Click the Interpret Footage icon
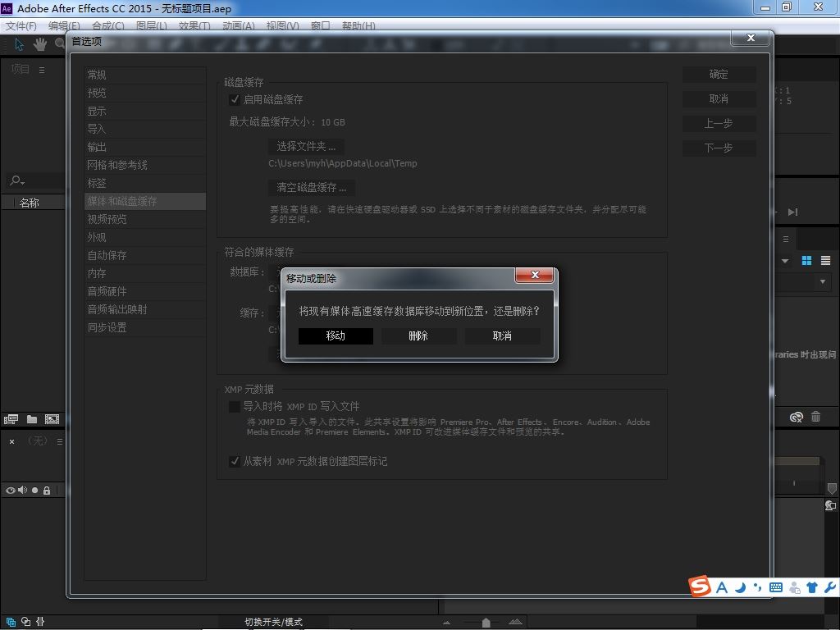Viewport: 840px width, 630px height. pos(11,419)
